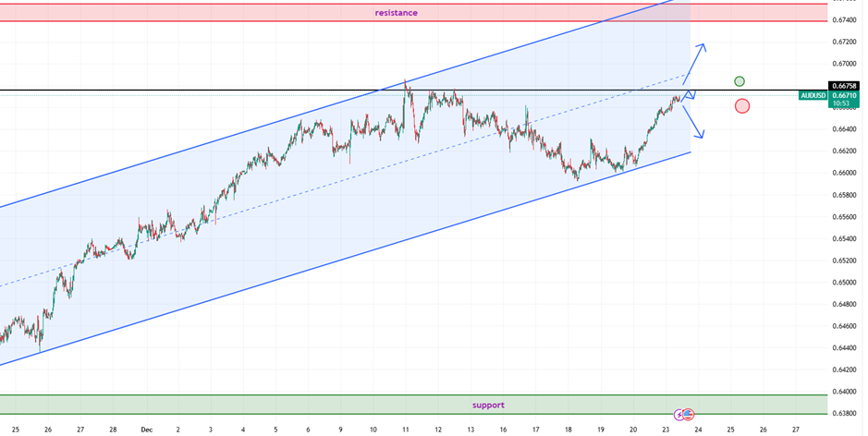Select the 'resistance' text label
This screenshot has width=868, height=436.
pyautogui.click(x=396, y=13)
